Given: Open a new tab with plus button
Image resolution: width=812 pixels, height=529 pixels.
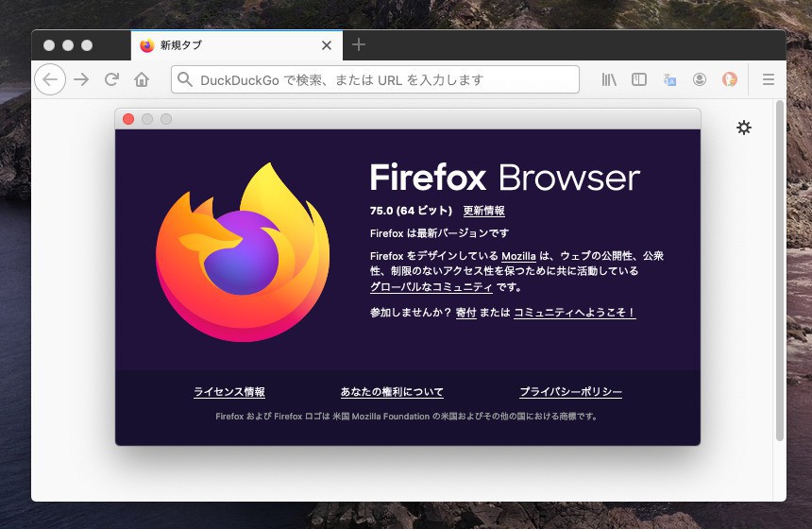Looking at the screenshot, I should tap(359, 45).
